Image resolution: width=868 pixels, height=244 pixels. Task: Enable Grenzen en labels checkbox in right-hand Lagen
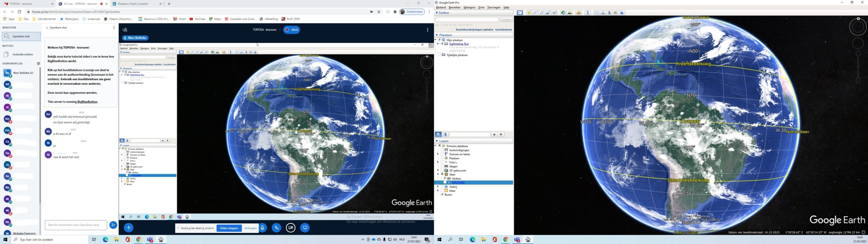442,154
